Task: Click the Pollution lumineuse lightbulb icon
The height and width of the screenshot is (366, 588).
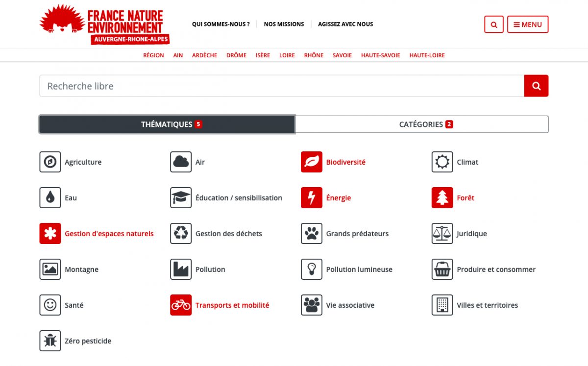Action: point(312,269)
